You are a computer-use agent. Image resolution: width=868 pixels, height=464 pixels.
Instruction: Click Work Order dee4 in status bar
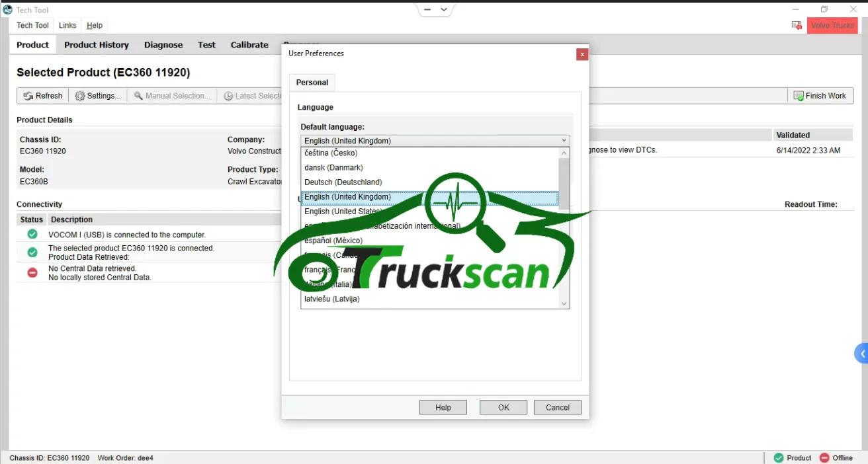point(126,458)
